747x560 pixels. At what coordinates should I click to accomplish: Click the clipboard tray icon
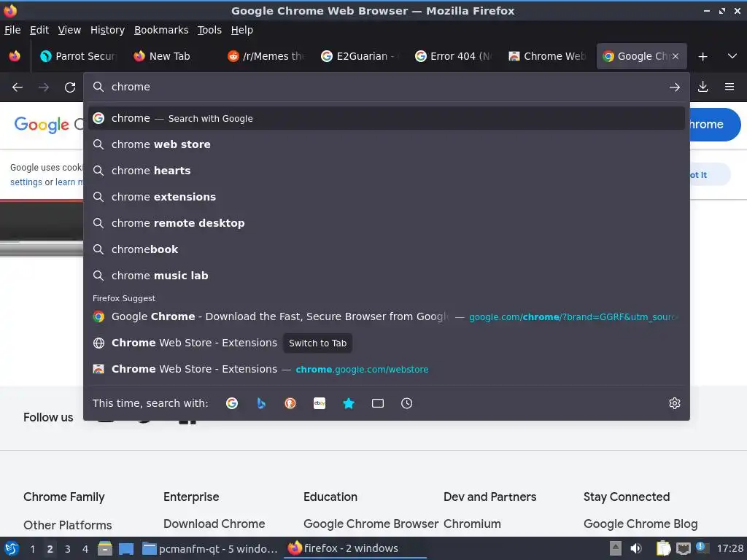pyautogui.click(x=662, y=548)
